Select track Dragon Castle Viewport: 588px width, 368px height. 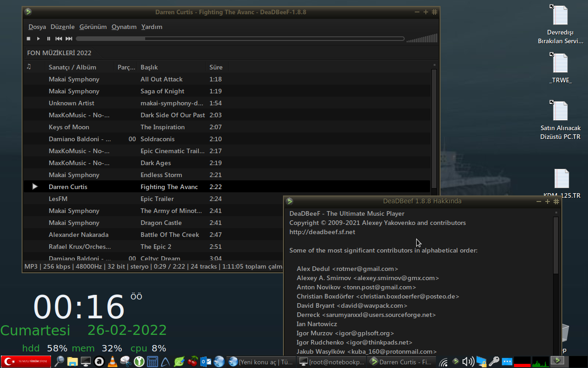point(153,223)
